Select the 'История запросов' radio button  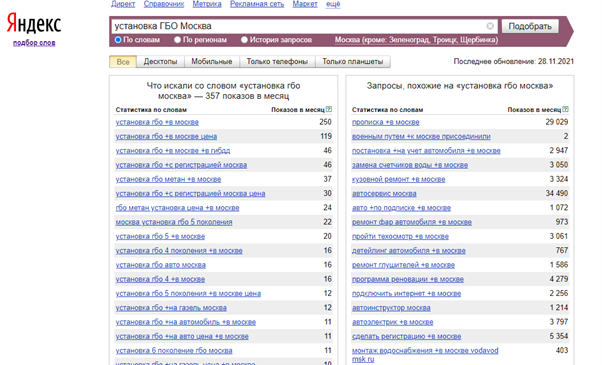coord(244,40)
